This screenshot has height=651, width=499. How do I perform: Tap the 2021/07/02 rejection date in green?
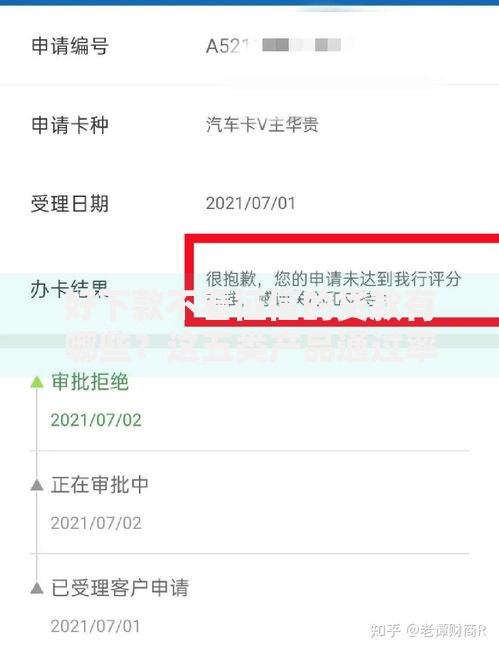[x=96, y=420]
